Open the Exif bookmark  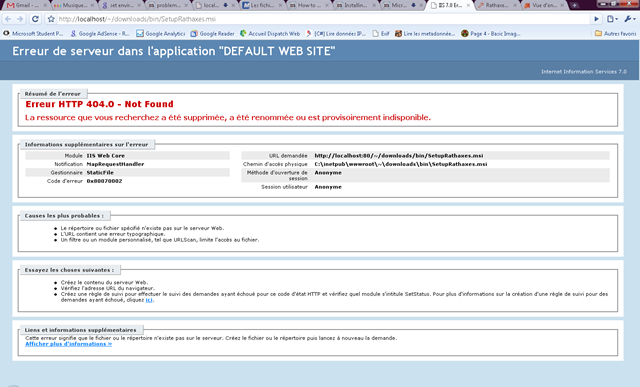click(381, 33)
